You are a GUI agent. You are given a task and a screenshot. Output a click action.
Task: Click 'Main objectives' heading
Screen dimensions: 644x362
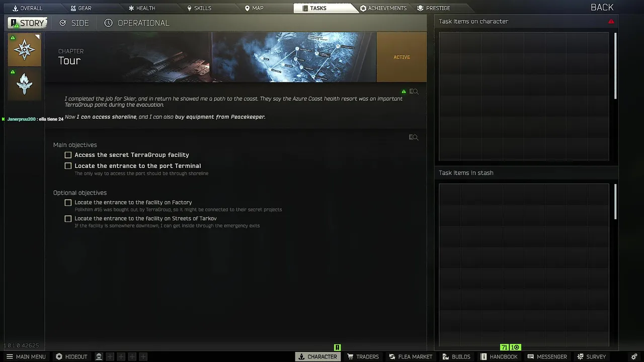tap(75, 145)
